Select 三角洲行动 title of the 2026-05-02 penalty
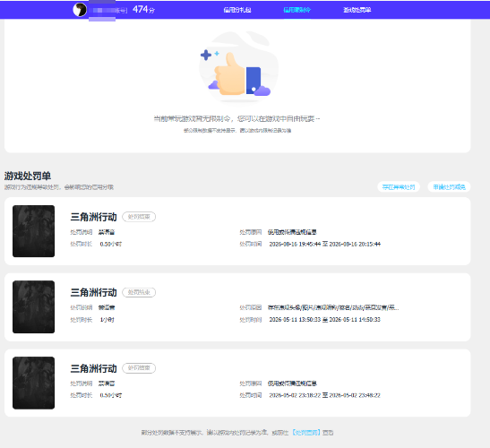 point(93,368)
